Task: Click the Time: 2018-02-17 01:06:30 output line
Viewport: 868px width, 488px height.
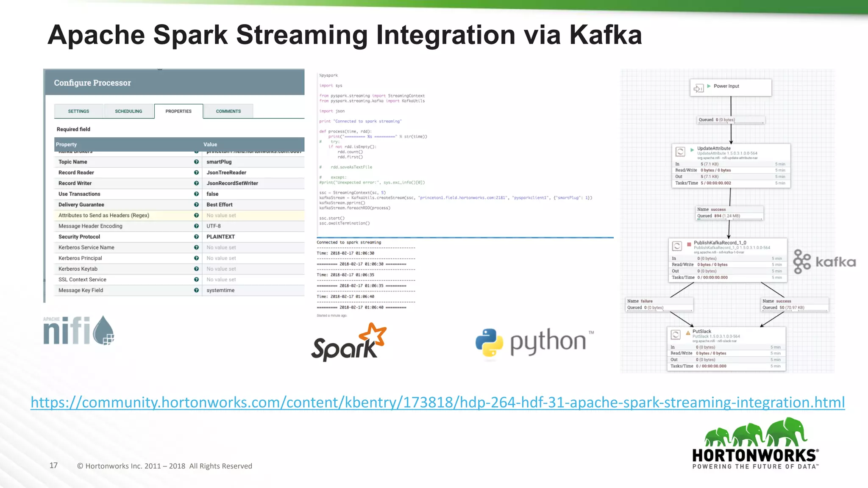Action: pyautogui.click(x=345, y=253)
